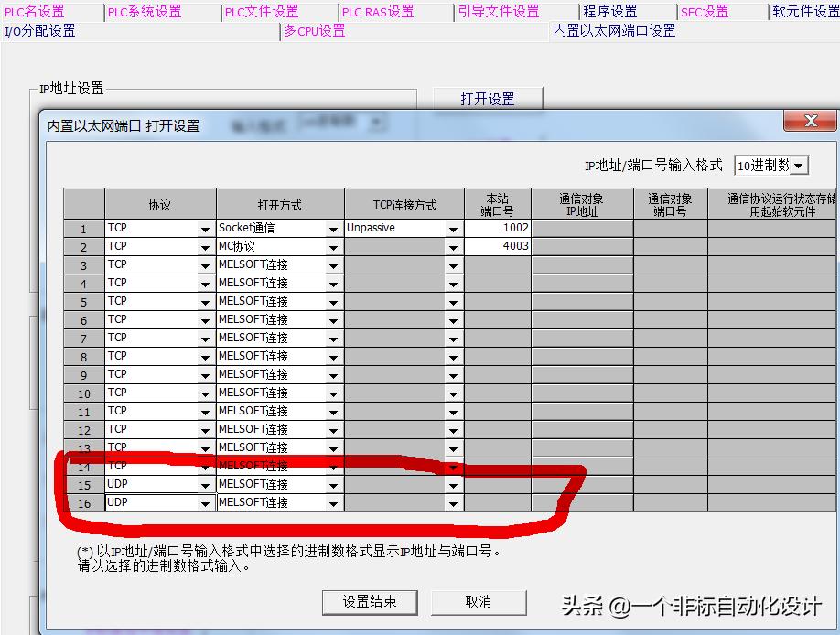Open the protocol dropdown for row 1 showing TCP
The width and height of the screenshot is (840, 635).
[x=206, y=228]
